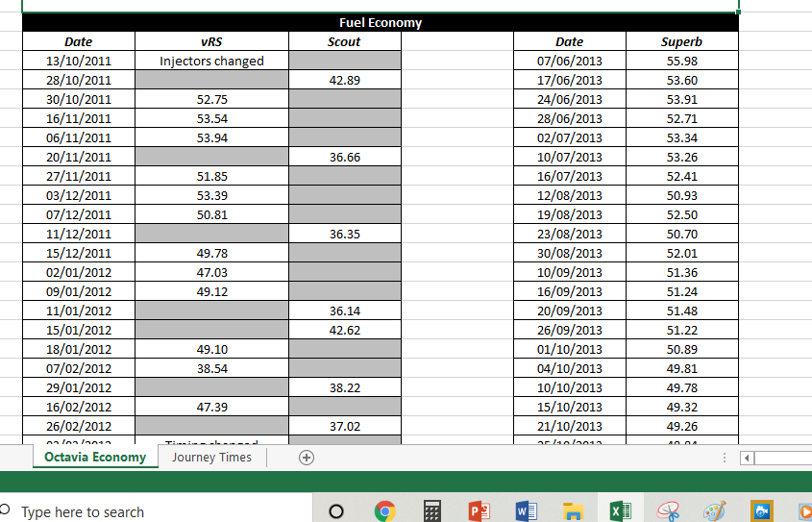Viewport: 812px width, 522px height.
Task: Select the date cell 15/12/2011
Action: (79, 253)
